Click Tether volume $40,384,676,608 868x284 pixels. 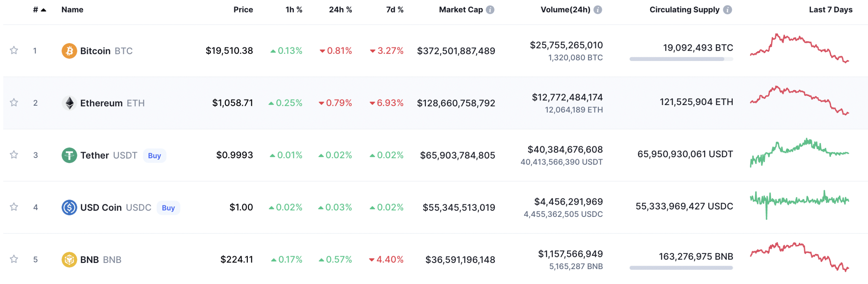click(x=565, y=149)
